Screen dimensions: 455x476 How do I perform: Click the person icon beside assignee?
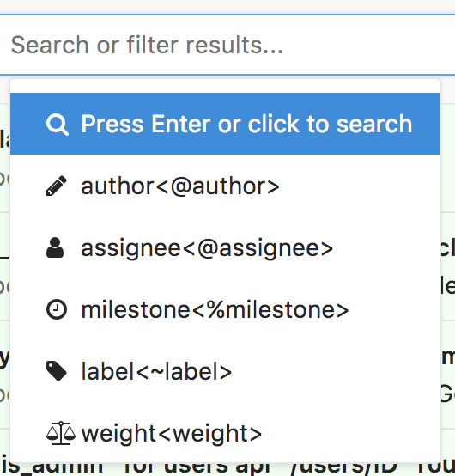coord(55,248)
